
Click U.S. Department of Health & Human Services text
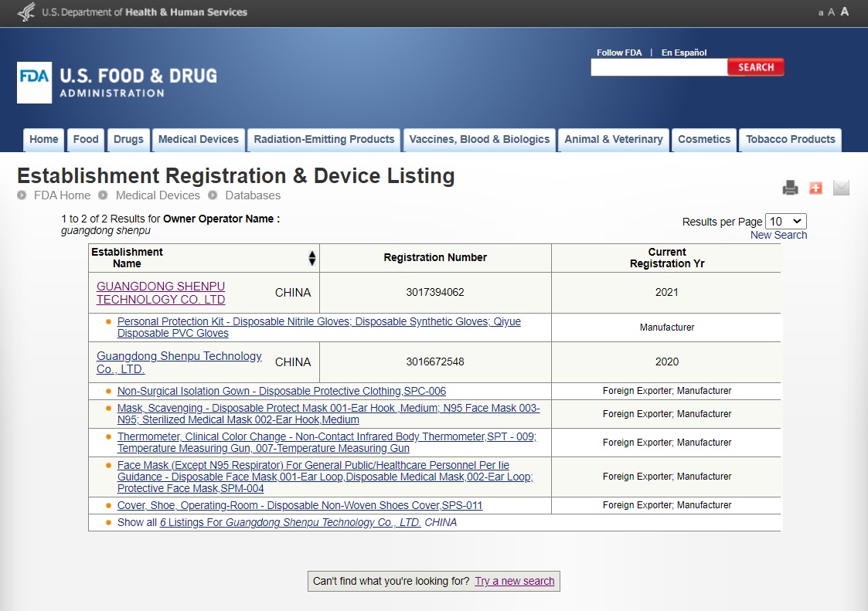point(145,12)
